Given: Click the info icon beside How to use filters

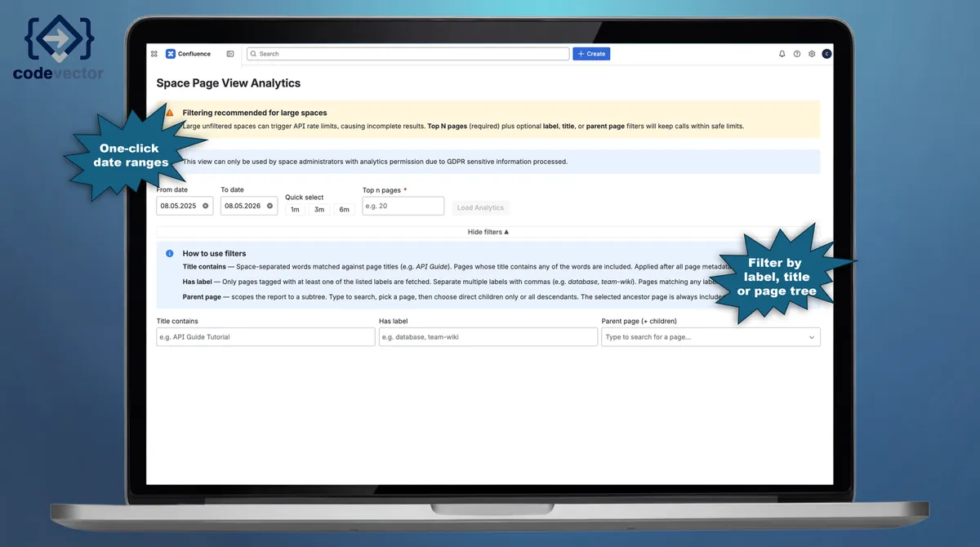Looking at the screenshot, I should click(x=169, y=254).
